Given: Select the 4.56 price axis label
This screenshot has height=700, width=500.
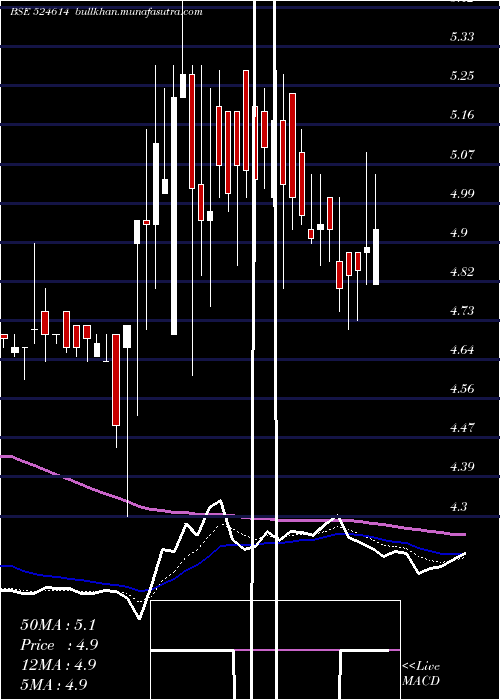Looking at the screenshot, I should [462, 389].
